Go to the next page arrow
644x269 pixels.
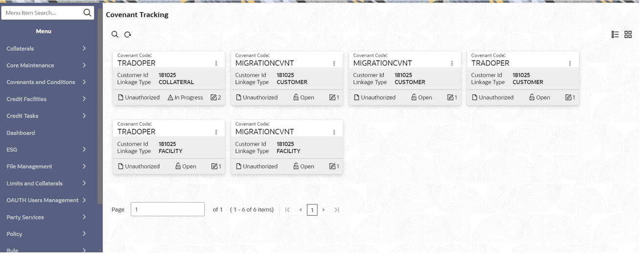click(x=323, y=210)
